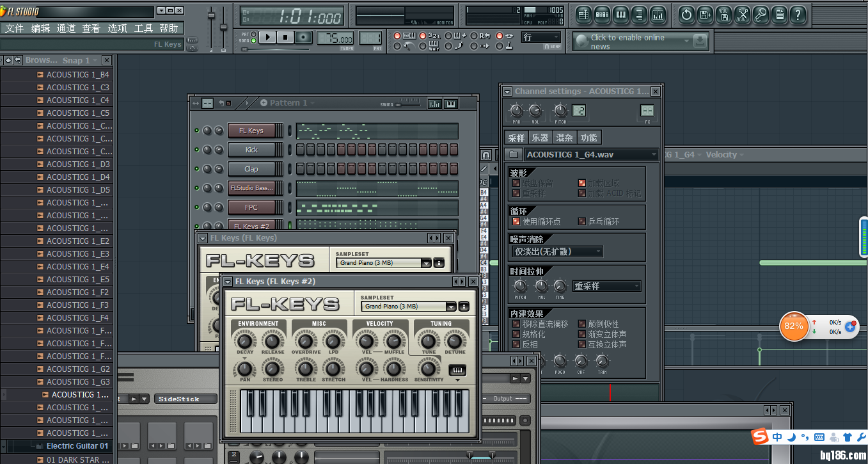Click the folder icon beside ACOUSTICG 1_G4.wav
Screen dimensions: 868x464
click(513, 154)
